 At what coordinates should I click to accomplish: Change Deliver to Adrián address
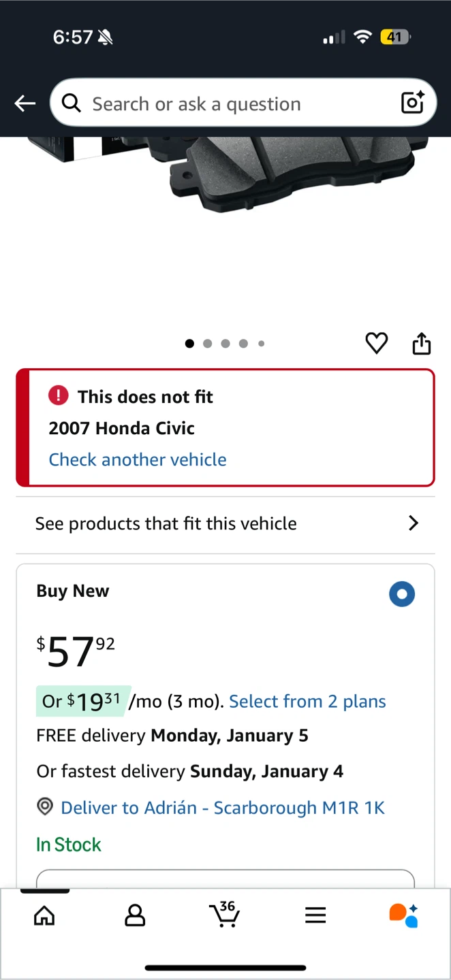coord(223,808)
